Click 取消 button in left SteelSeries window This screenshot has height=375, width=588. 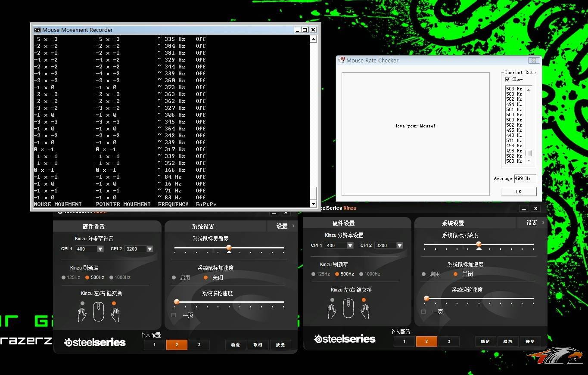pos(258,345)
